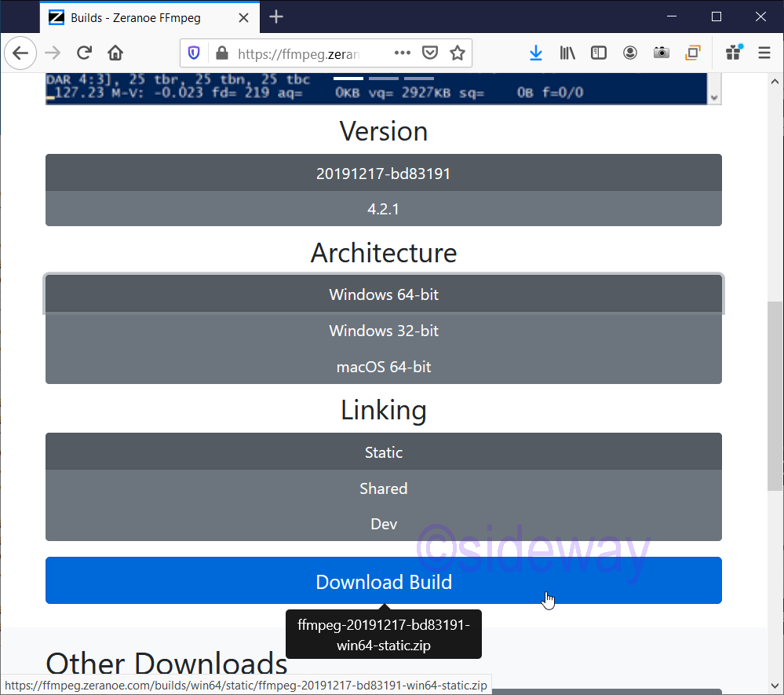Viewport: 784px width, 695px height.
Task: Open a new browser tab
Action: click(276, 16)
